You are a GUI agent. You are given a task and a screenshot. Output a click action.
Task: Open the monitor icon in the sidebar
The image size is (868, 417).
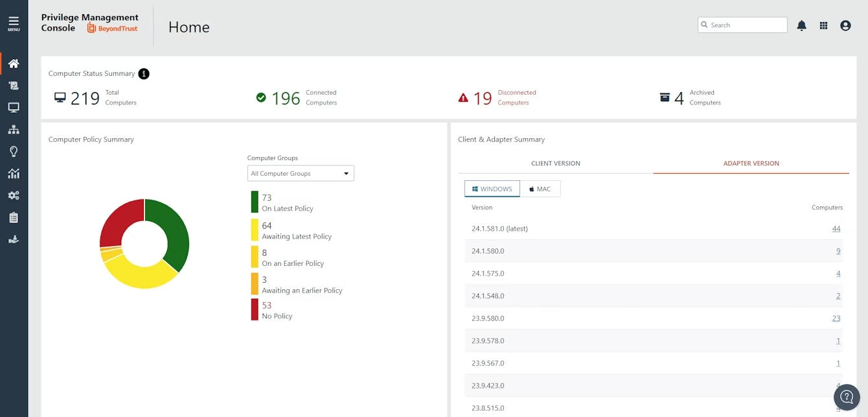[14, 108]
